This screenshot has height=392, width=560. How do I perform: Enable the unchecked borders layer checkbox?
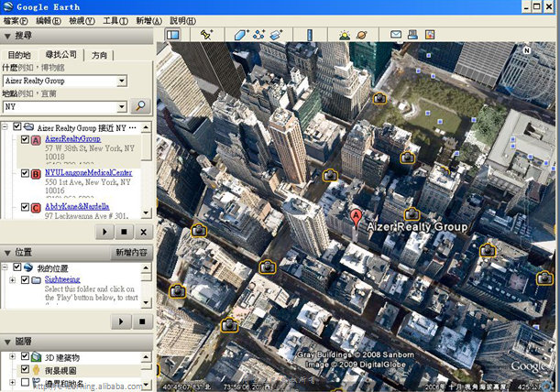tap(25, 382)
